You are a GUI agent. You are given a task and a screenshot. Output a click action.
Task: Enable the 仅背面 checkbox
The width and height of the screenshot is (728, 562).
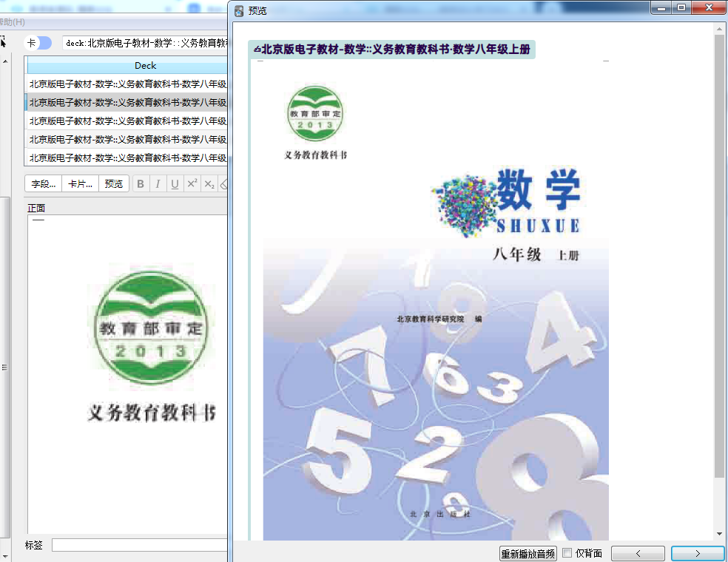[x=567, y=552]
